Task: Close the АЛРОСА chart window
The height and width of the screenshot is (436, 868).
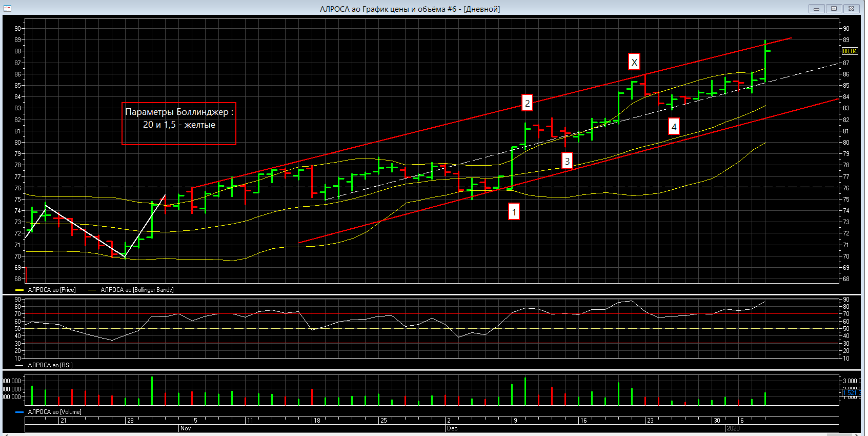Action: coord(851,9)
